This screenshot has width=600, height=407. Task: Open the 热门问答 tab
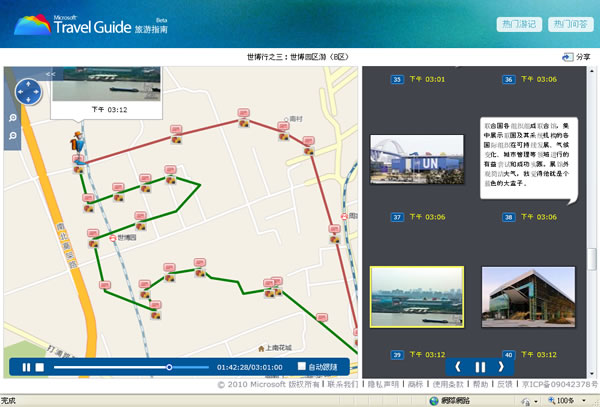[570, 25]
